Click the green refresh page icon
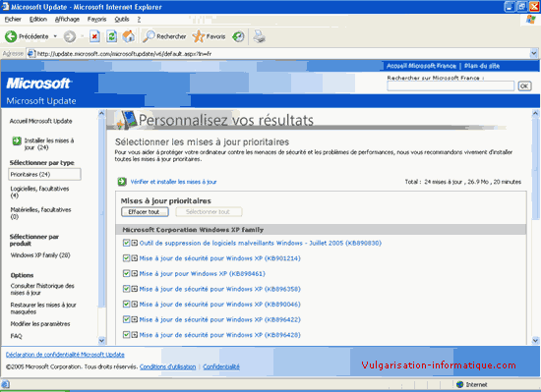The image size is (541, 392). pyautogui.click(x=111, y=36)
